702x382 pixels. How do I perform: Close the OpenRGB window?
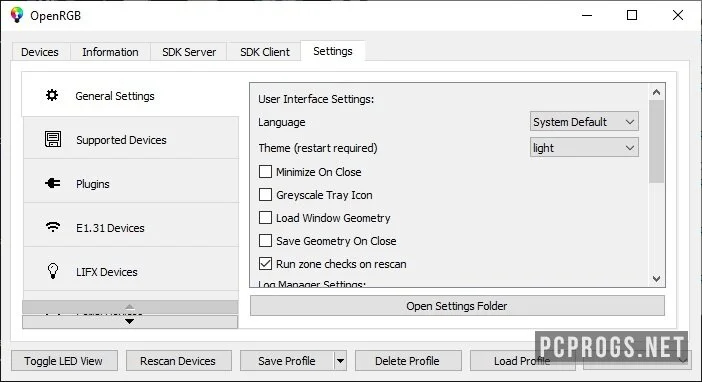678,15
